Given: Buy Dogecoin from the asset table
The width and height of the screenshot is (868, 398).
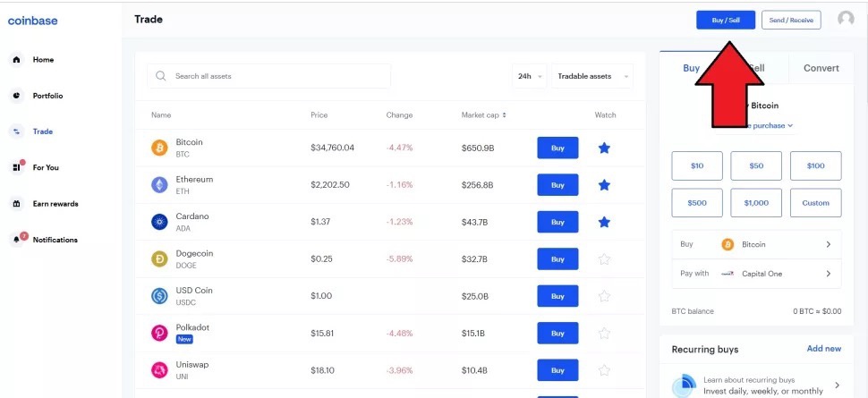Looking at the screenshot, I should point(557,259).
